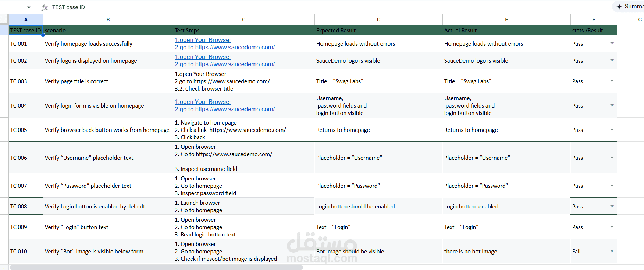Open the result dropdown for TC 002
This screenshot has width=644, height=270.
tap(612, 60)
